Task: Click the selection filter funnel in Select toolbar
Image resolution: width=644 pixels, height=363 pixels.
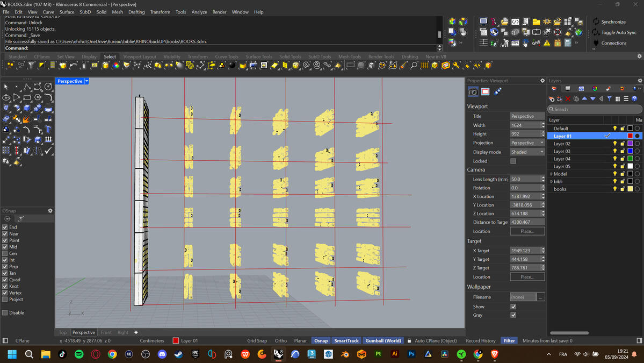Action: click(31, 65)
